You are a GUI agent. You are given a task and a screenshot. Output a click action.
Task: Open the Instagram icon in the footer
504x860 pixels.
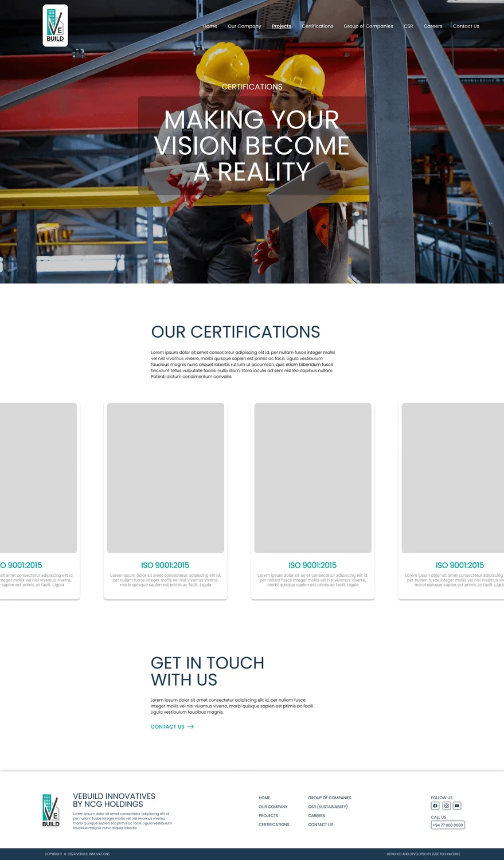pos(446,806)
